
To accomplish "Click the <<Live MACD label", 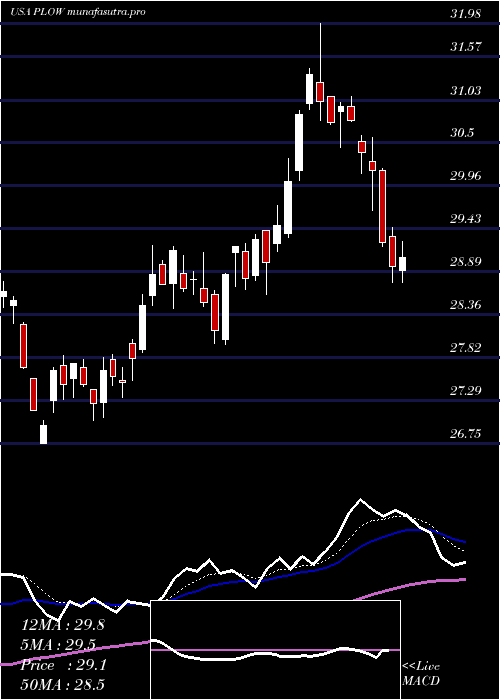I will point(421,673).
